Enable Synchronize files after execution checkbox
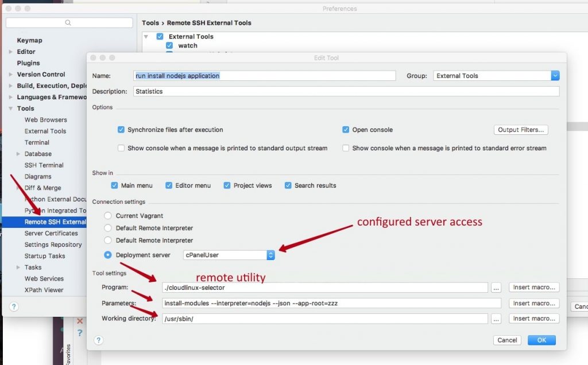Screen dimensions: 588x365 click(121, 130)
